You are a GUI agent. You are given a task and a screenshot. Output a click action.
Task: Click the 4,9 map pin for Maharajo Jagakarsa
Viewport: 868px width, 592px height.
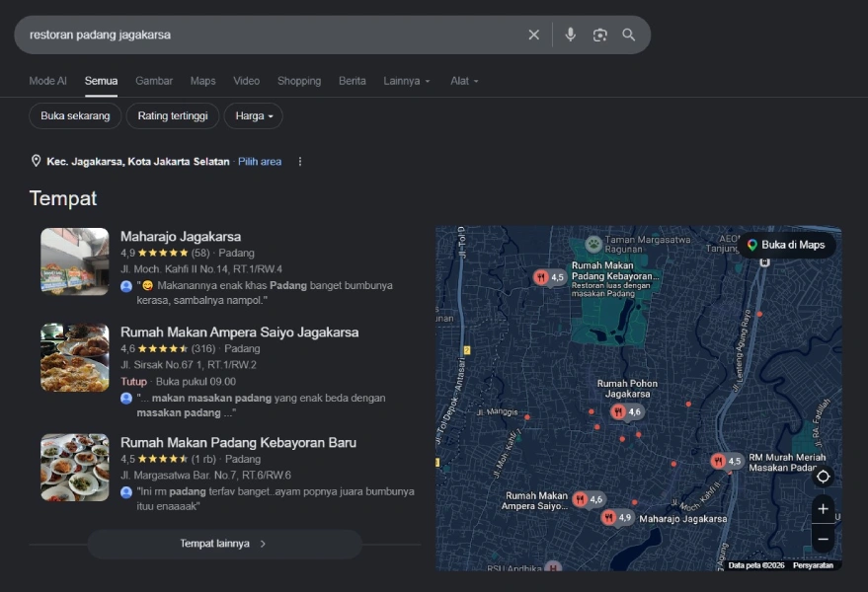click(617, 518)
